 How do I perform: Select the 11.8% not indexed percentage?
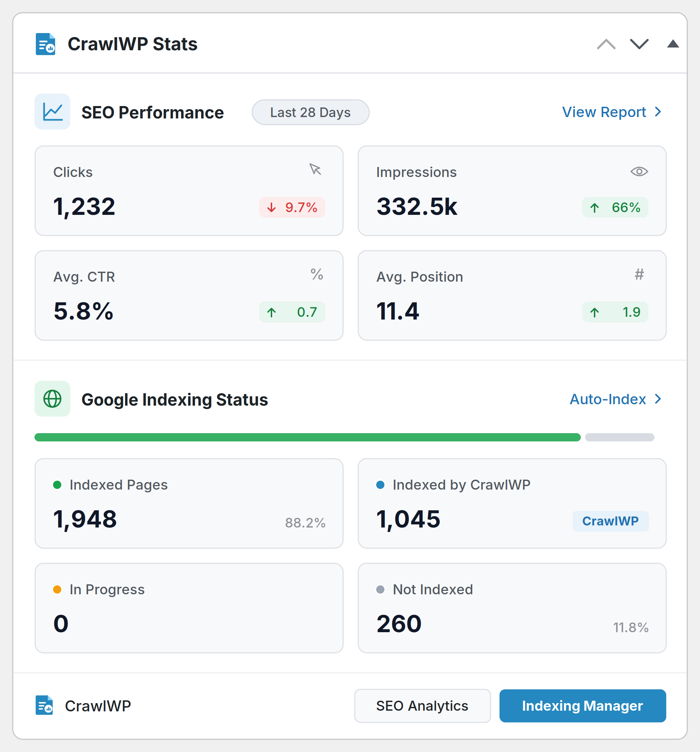click(x=631, y=628)
